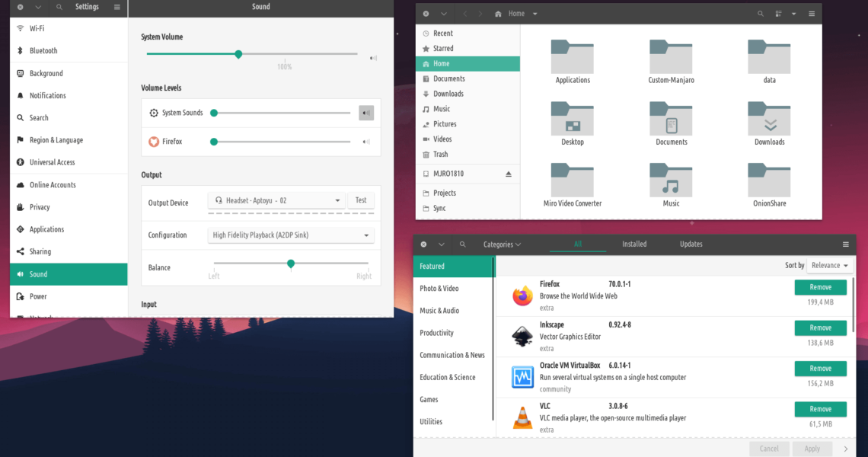Open the search icon in Settings header

click(59, 7)
